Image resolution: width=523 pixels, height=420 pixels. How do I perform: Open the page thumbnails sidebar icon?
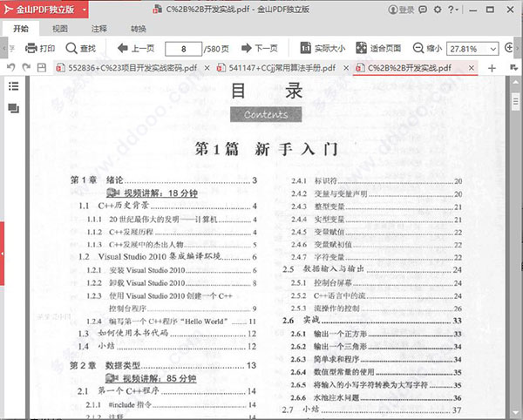pyautogui.click(x=13, y=108)
